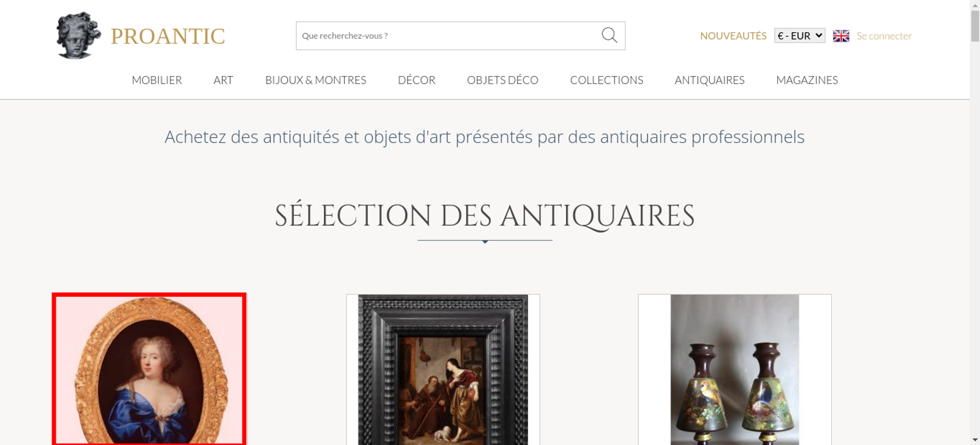Focus the 'Que recherchez-vous ?' search field
The image size is (980, 445).
coord(448,36)
